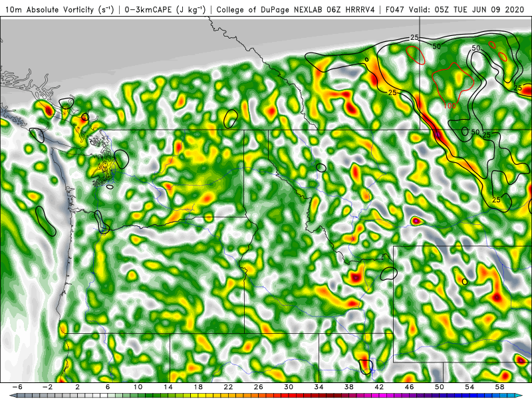Click the "10m Absolute Vorticity (s⁻¹)" title text
This screenshot has height=399, width=532.
(x=60, y=9)
